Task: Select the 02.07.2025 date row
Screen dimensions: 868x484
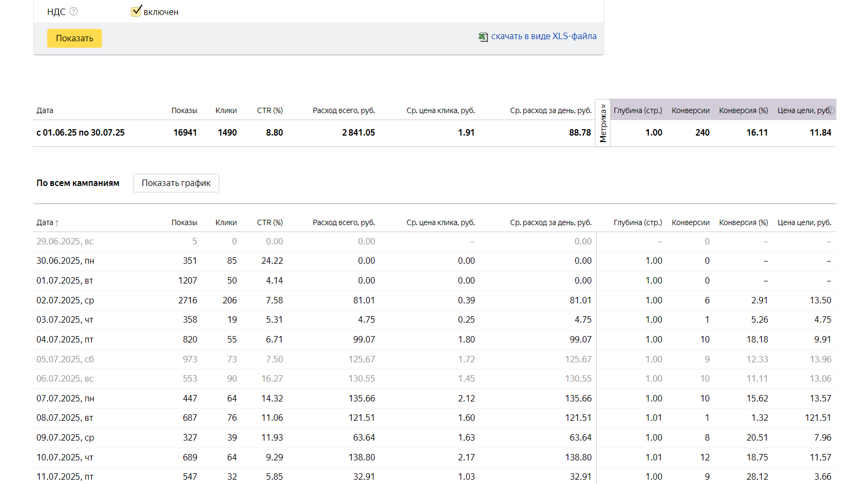Action: (65, 300)
